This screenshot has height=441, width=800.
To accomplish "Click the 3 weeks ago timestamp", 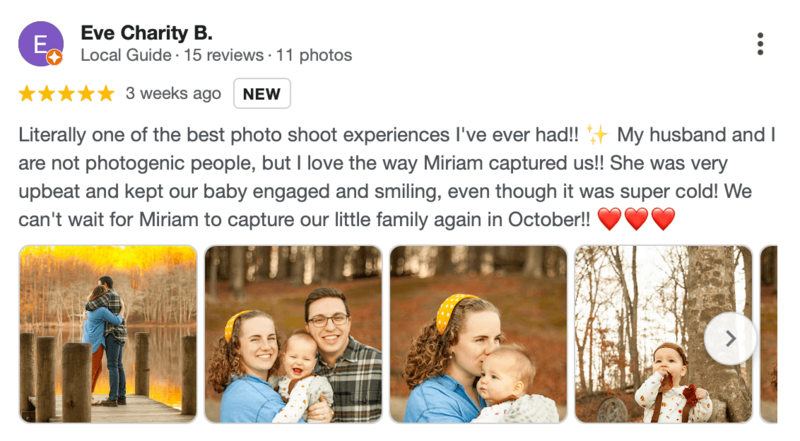I will [173, 94].
